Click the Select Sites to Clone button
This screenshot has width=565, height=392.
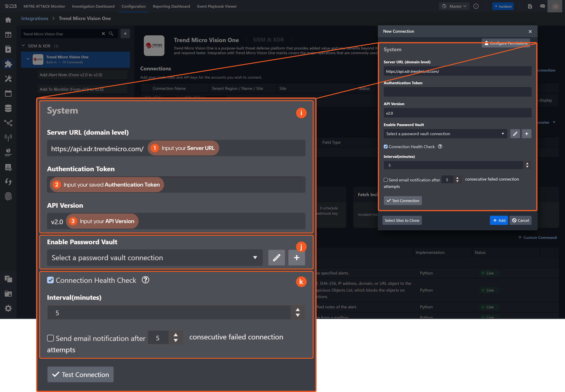pos(402,220)
